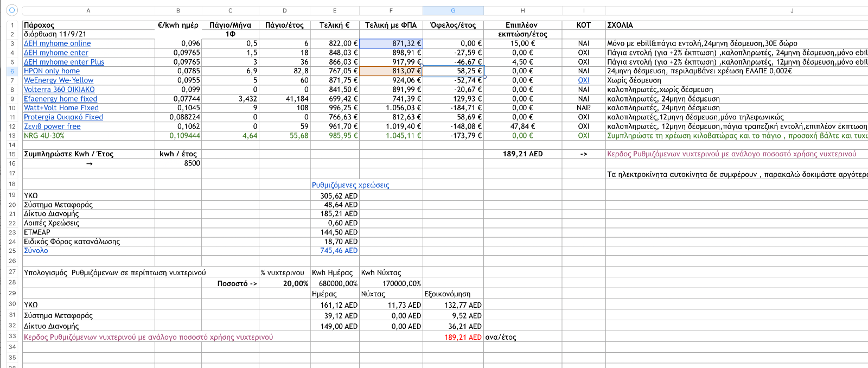Select column B header

coord(178,10)
